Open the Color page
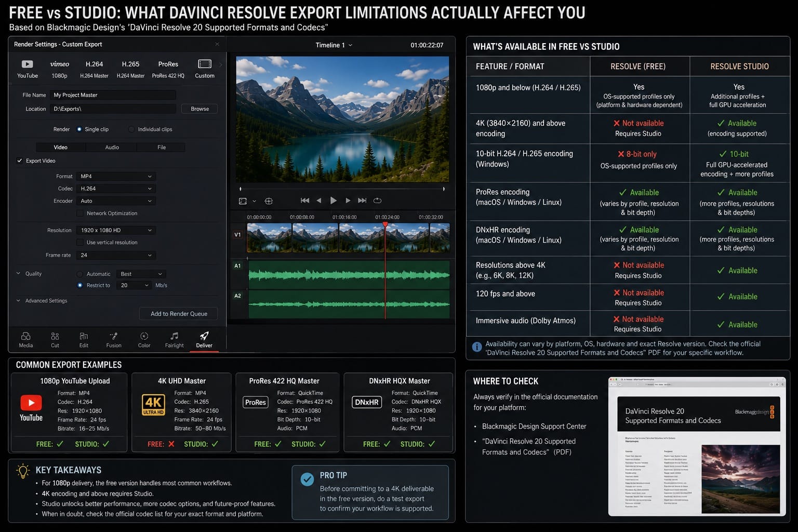Viewport: 798px width, 532px height. (x=144, y=340)
